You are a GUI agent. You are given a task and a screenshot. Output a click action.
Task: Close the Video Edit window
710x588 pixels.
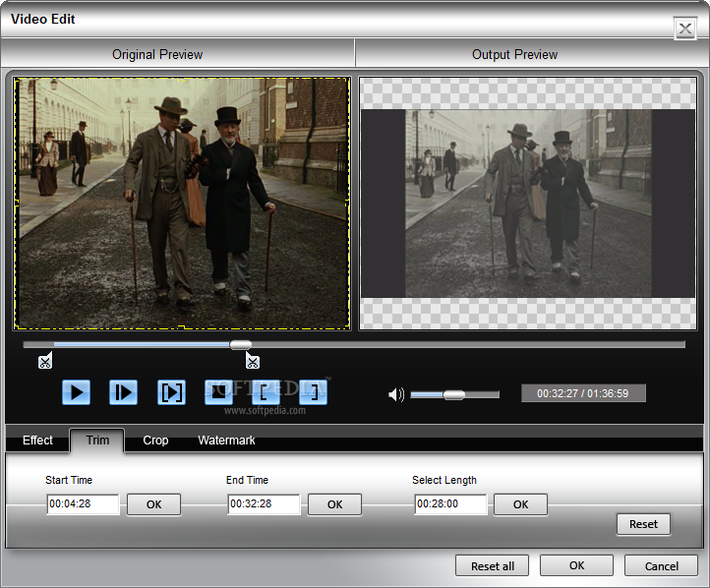coord(685,29)
